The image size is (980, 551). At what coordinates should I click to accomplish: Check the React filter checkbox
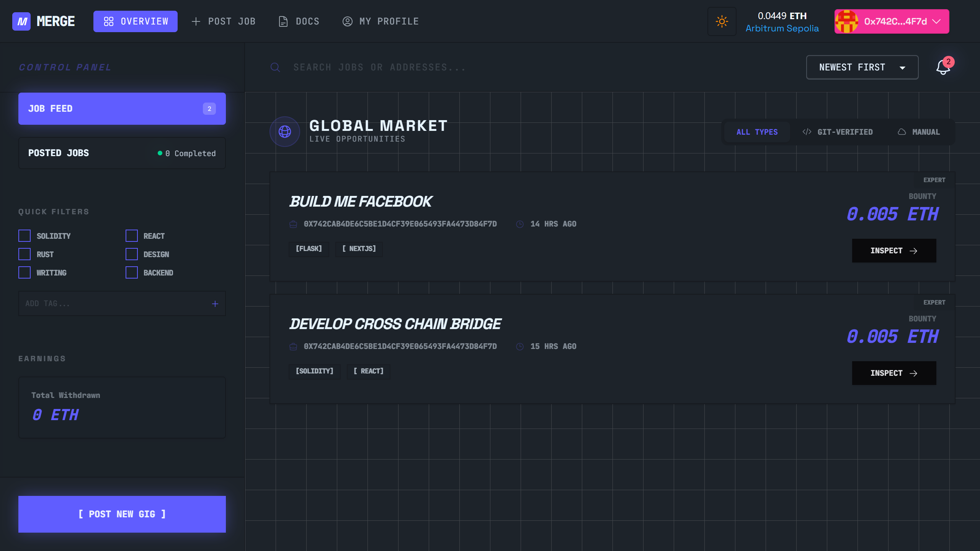tap(132, 236)
